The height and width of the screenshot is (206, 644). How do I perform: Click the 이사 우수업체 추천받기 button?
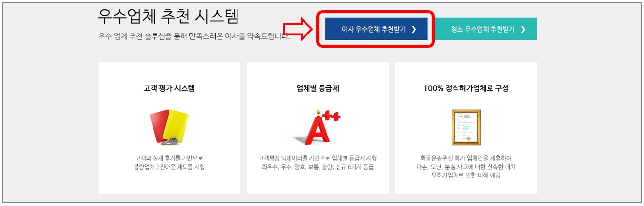coord(376,29)
